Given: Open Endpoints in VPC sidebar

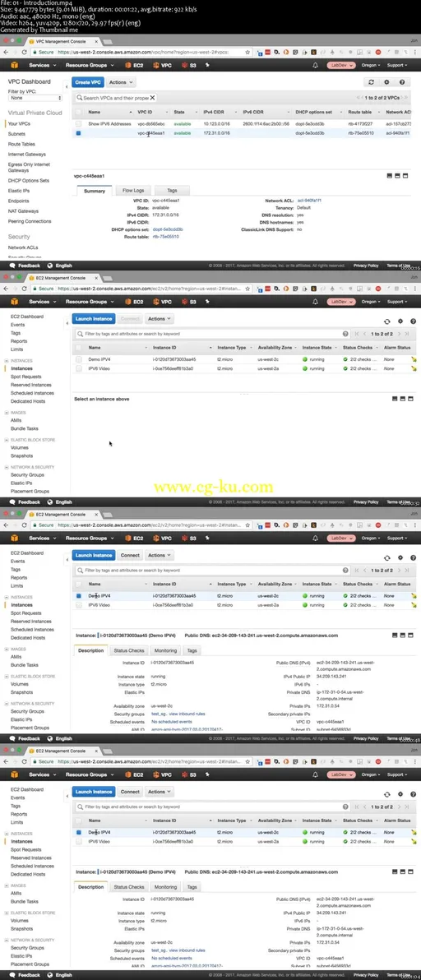Looking at the screenshot, I should (x=18, y=201).
